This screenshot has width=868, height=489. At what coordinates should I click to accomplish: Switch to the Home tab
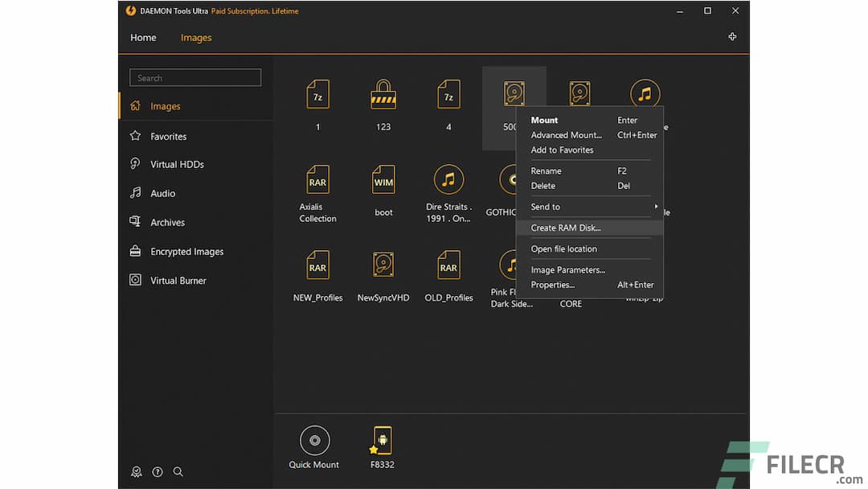[x=143, y=38]
